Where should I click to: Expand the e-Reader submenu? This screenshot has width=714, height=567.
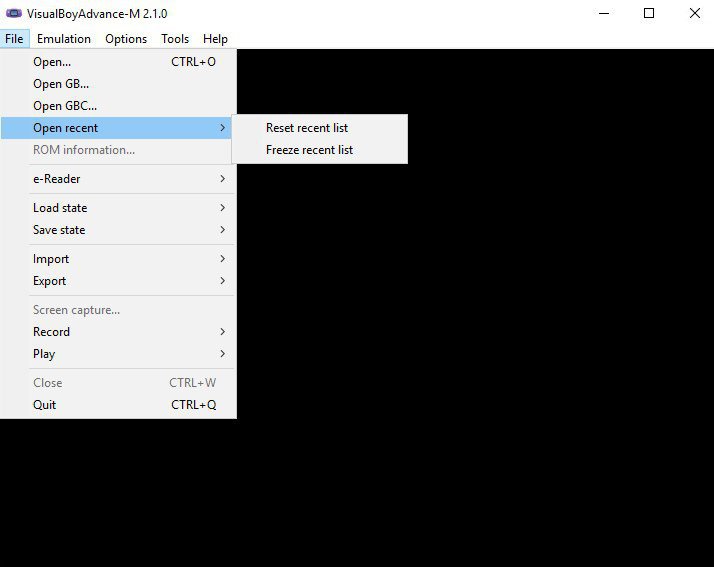point(117,179)
